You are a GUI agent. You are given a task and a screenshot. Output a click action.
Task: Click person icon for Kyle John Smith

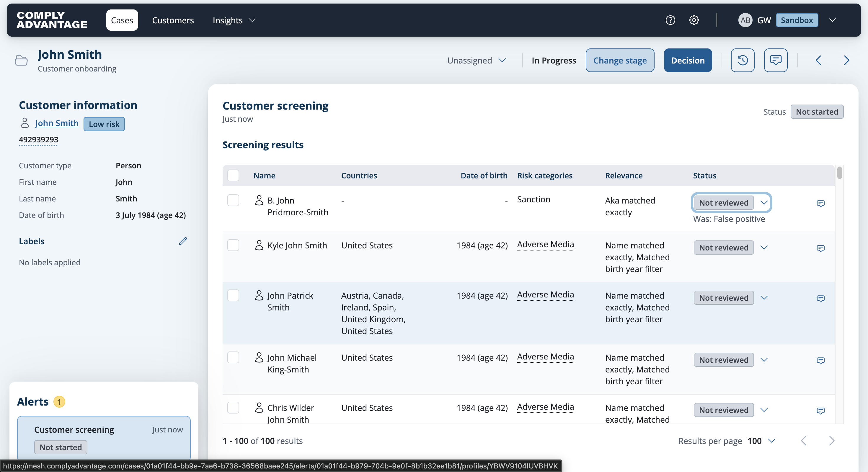click(x=259, y=245)
